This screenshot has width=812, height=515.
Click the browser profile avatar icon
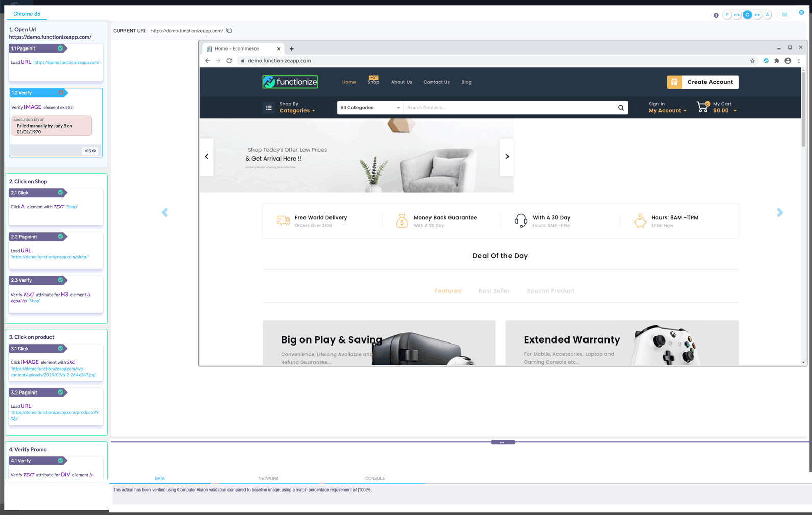pyautogui.click(x=788, y=61)
